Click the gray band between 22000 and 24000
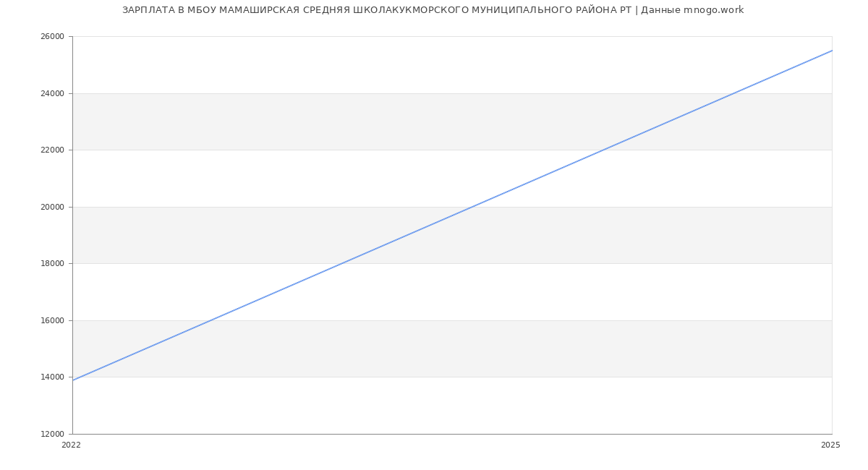The image size is (868, 470). (x=289, y=121)
